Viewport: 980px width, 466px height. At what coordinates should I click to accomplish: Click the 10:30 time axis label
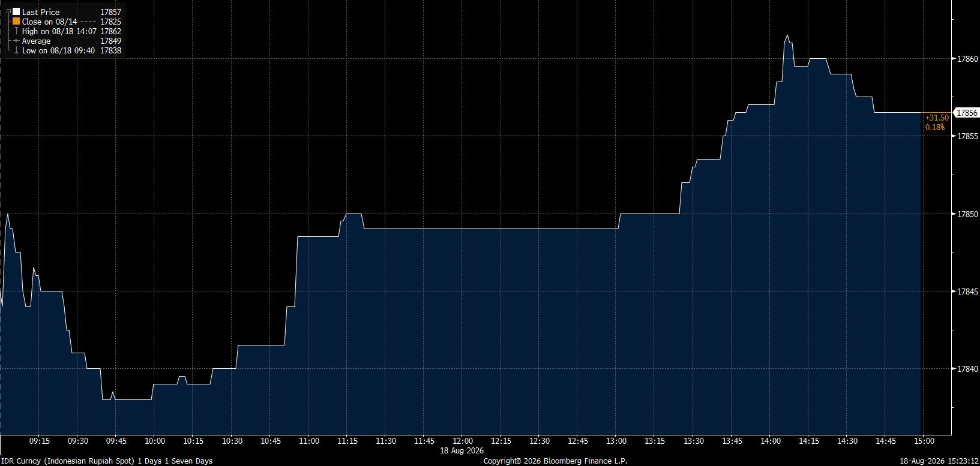click(232, 441)
